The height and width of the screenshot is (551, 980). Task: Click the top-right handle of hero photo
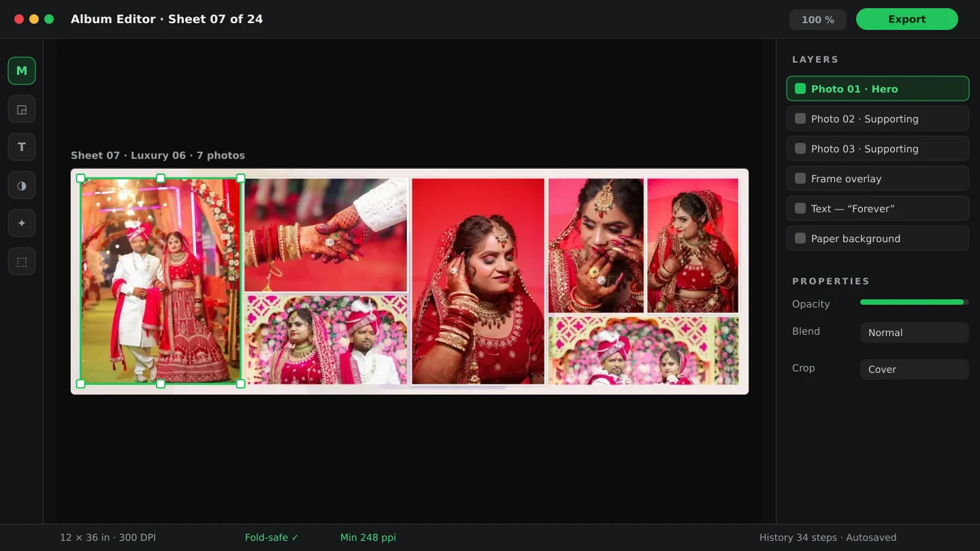click(240, 178)
